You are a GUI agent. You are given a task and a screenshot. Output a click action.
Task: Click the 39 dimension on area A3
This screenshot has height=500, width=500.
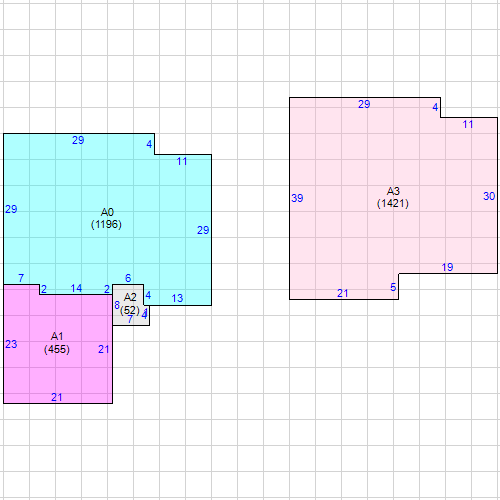(x=297, y=198)
